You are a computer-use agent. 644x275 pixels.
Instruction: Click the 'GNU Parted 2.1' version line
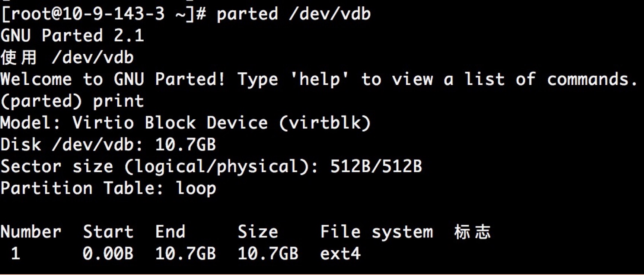pos(72,36)
